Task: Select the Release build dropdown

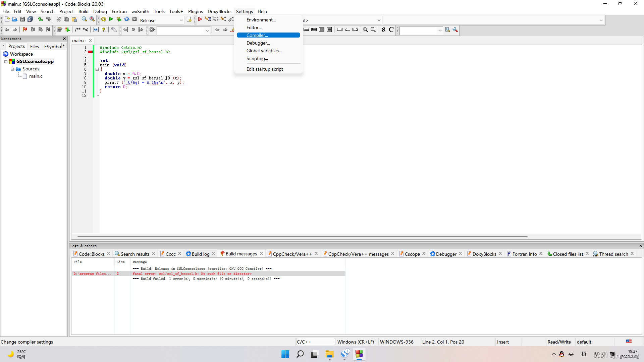Action: tap(161, 20)
